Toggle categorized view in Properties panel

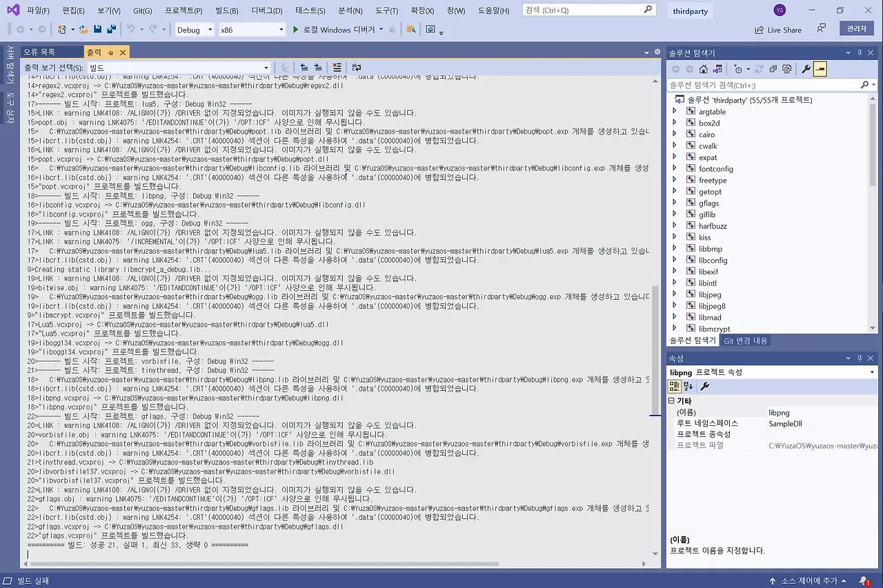coord(674,386)
